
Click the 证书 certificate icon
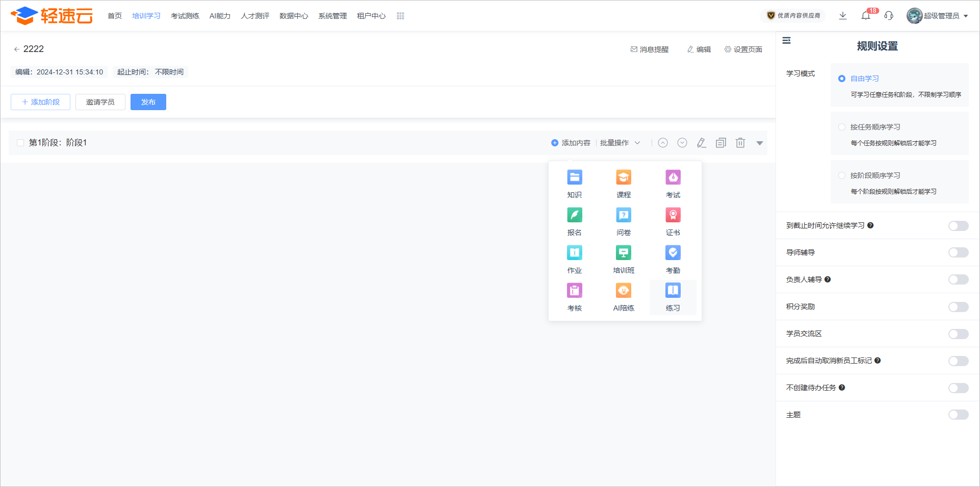673,215
